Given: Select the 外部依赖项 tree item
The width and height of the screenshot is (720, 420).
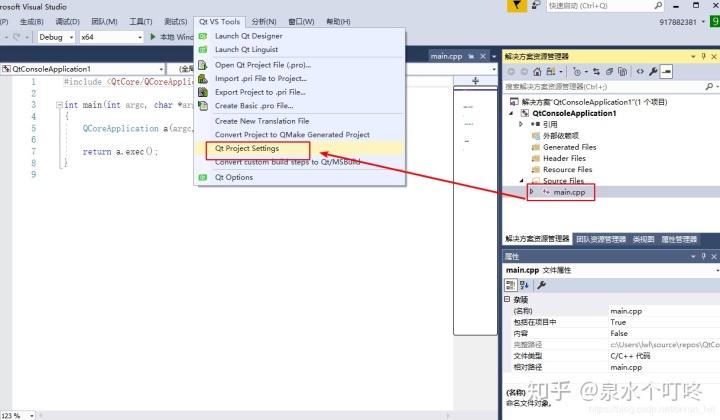Looking at the screenshot, I should tap(561, 136).
